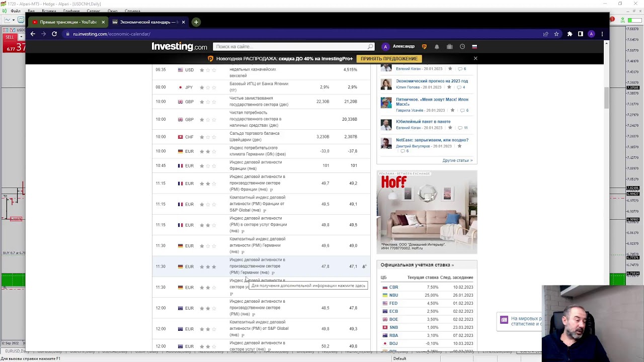Open the CBR central bank rate row
Image resolution: width=644 pixels, height=362 pixels.
point(428,287)
